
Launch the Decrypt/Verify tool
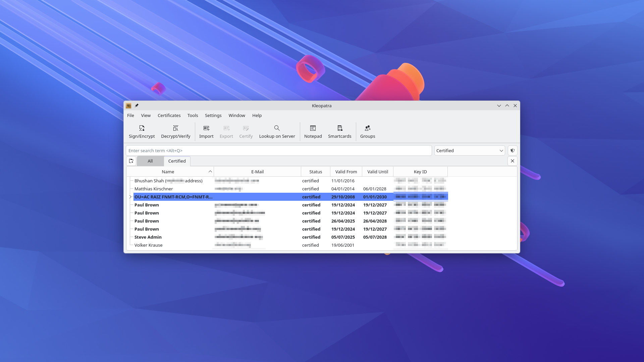click(175, 131)
